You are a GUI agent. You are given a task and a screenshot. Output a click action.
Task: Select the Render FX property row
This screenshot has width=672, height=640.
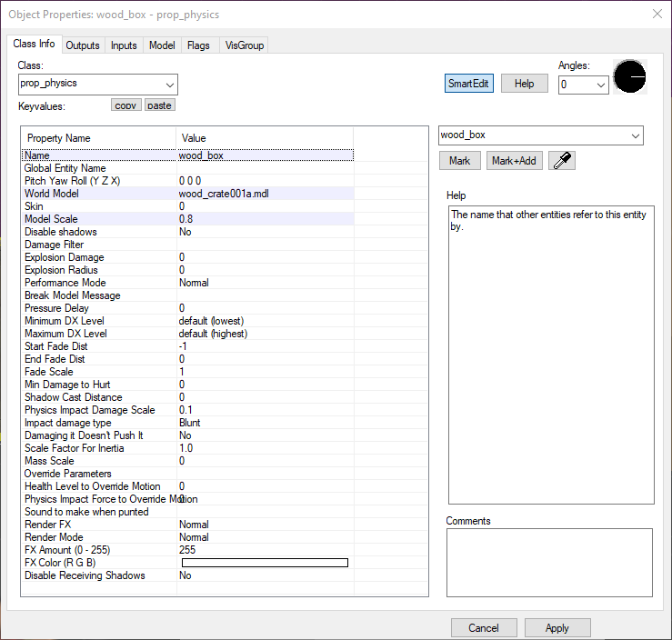pos(187,525)
